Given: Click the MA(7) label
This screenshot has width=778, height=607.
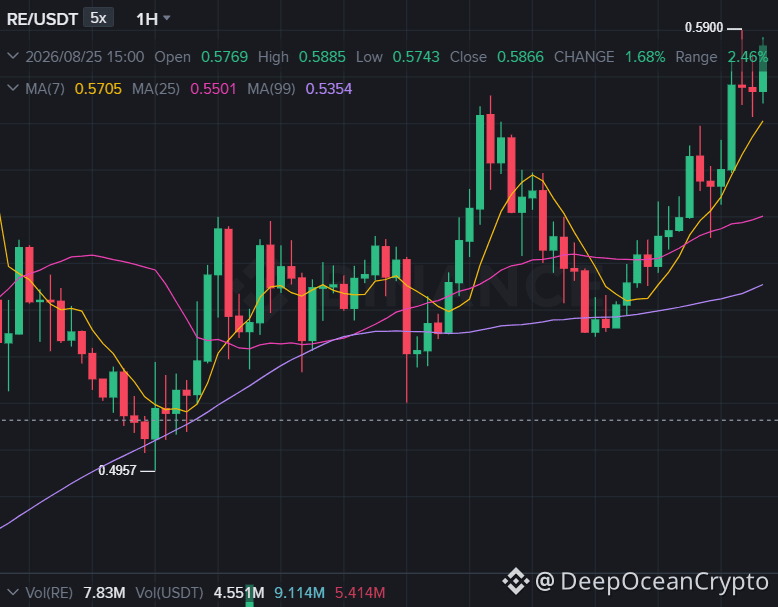Looking at the screenshot, I should [x=45, y=89].
